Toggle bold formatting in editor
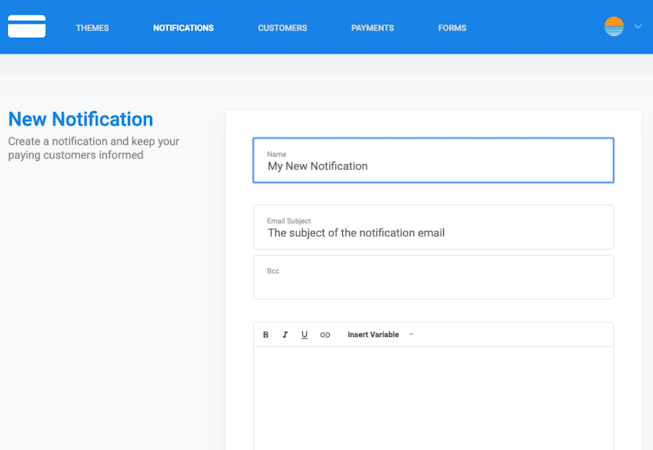 (x=266, y=335)
